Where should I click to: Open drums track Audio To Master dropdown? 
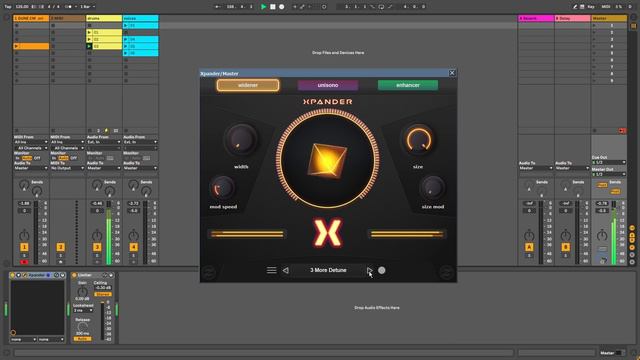[x=104, y=168]
